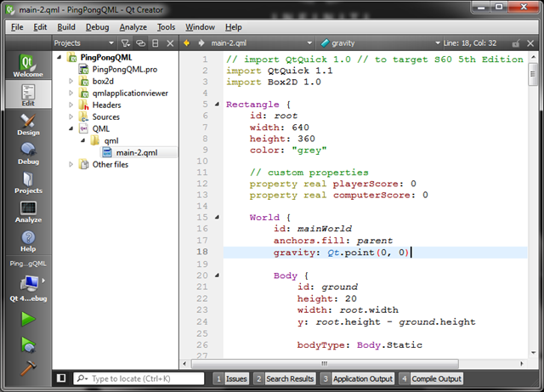Click the filter tree icon in Projects pane
This screenshot has width=544, height=392.
(x=125, y=43)
